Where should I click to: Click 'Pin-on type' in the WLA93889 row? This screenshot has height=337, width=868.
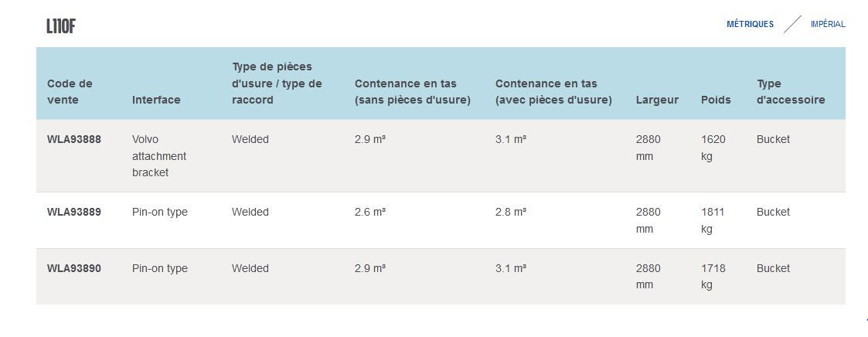tap(160, 212)
